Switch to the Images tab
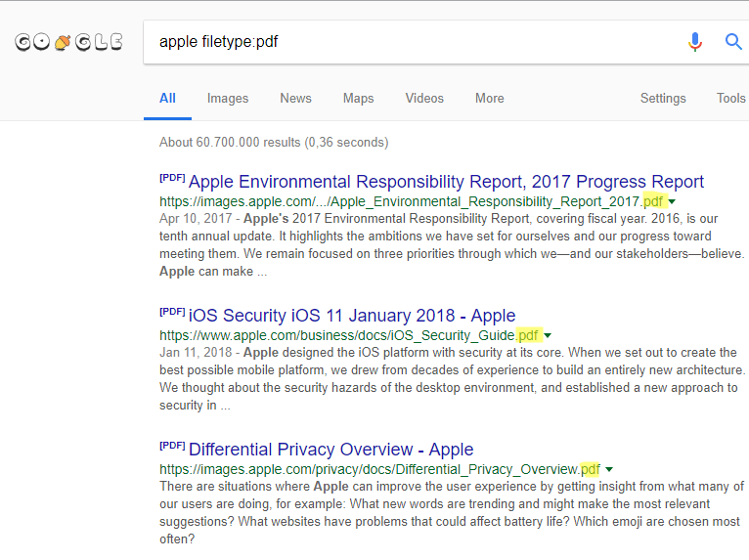 (228, 99)
